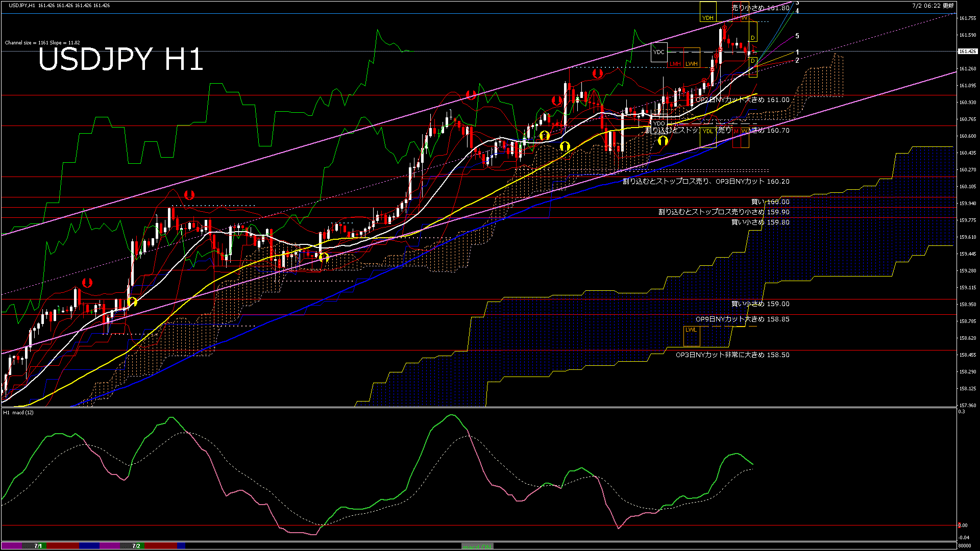Click the projection line label 5
The width and height of the screenshot is (980, 551).
pos(797,36)
